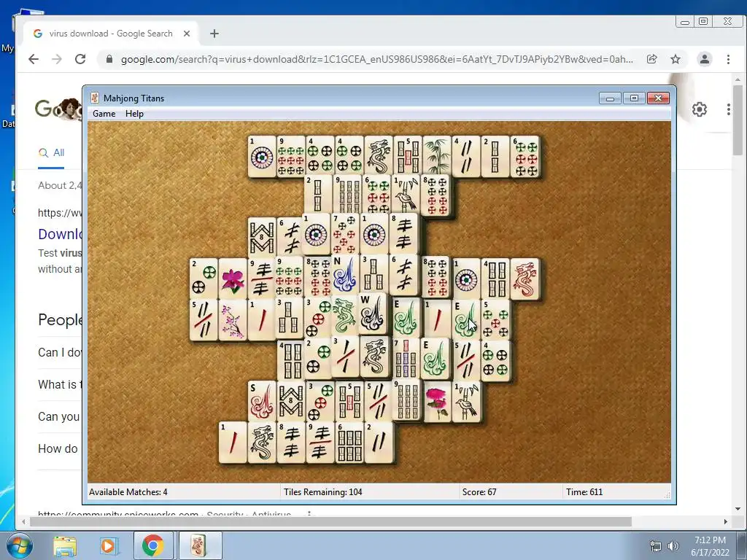Pick the pink chrysanthemum flower tile
Viewport: 747px width, 560px height.
click(x=437, y=402)
